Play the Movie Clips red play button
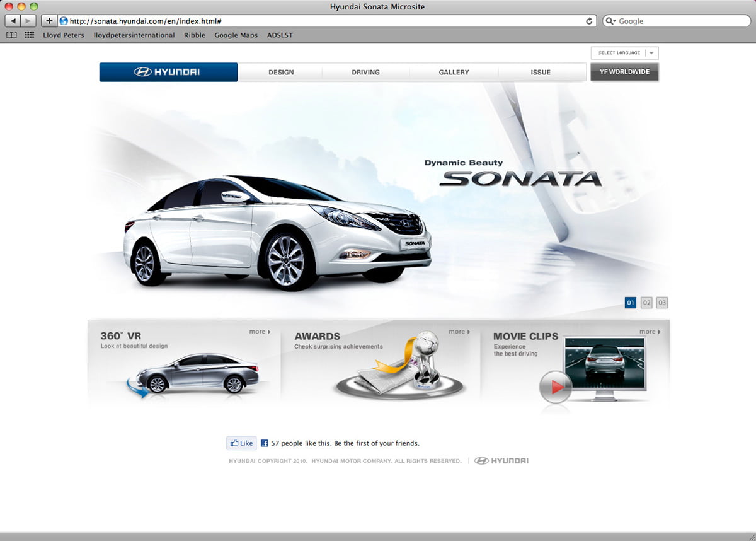The width and height of the screenshot is (756, 541). pyautogui.click(x=556, y=387)
